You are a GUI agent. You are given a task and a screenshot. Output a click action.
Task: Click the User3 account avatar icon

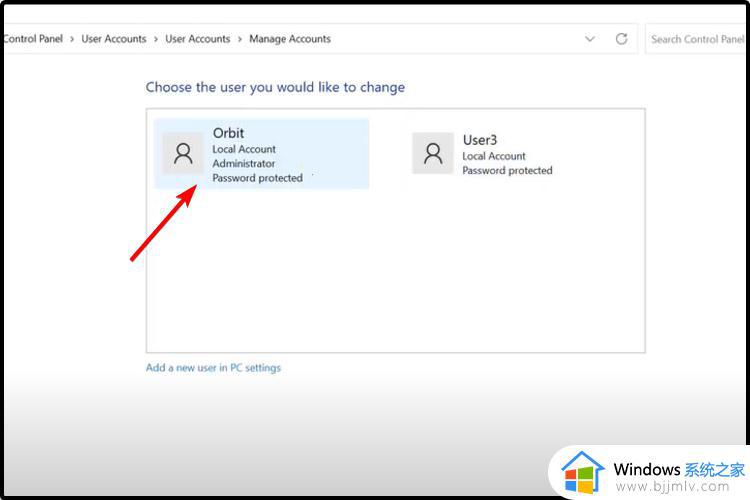pyautogui.click(x=433, y=153)
